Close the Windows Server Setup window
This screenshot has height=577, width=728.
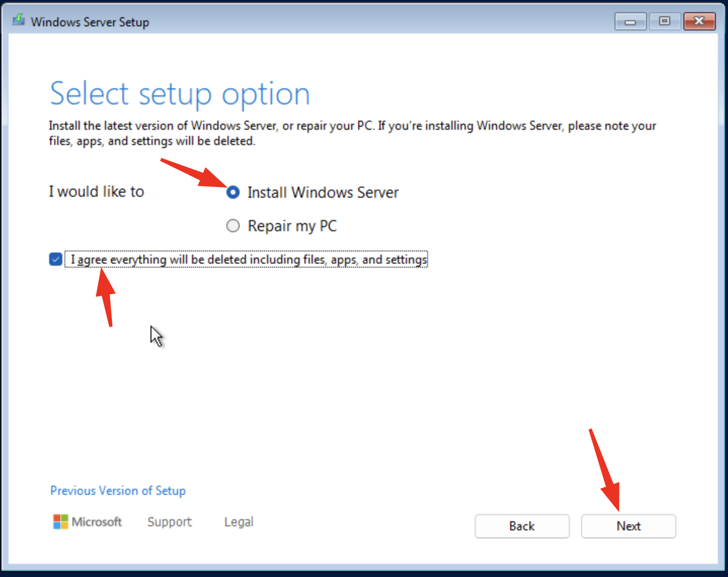pyautogui.click(x=699, y=21)
